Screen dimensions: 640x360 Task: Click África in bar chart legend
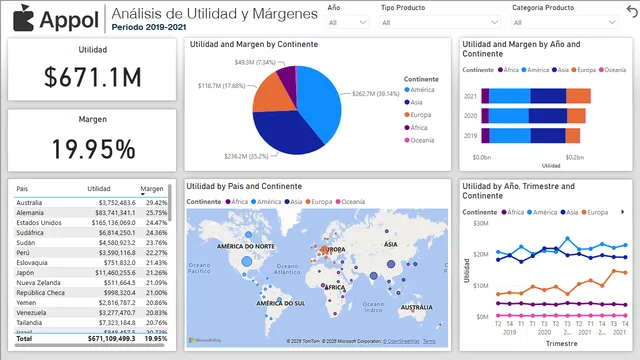[508, 70]
